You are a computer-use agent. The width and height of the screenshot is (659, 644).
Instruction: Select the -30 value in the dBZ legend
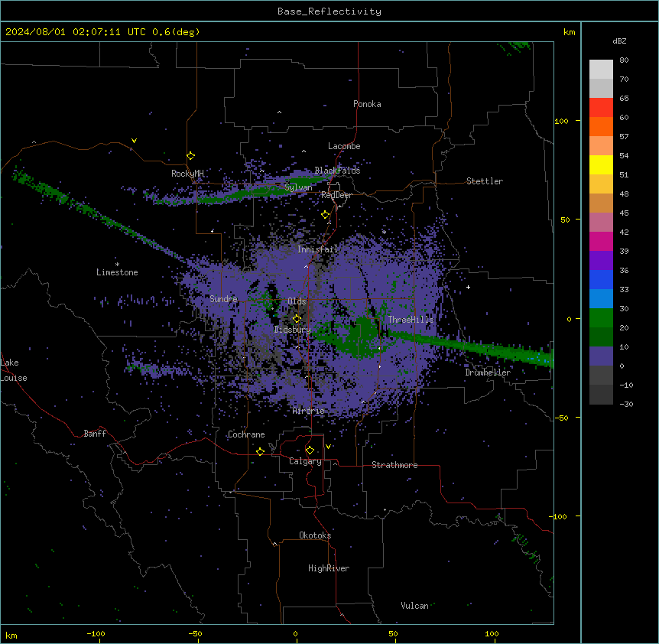pos(626,405)
